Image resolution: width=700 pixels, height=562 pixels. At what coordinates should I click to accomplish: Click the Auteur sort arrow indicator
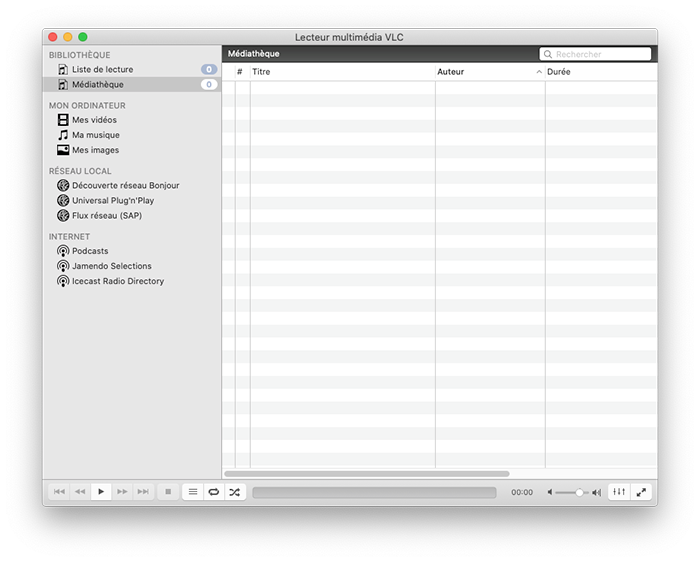(539, 72)
